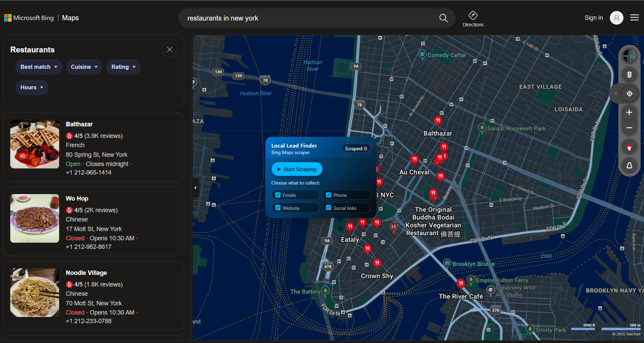Zoom in with the plus button
The height and width of the screenshot is (343, 644).
point(629,112)
